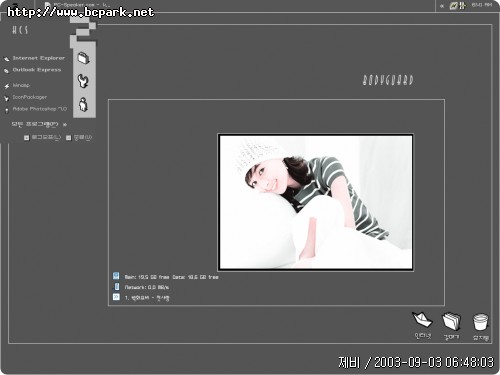Click the white system tray icon
The width and height of the screenshot is (500, 375).
click(462, 5)
